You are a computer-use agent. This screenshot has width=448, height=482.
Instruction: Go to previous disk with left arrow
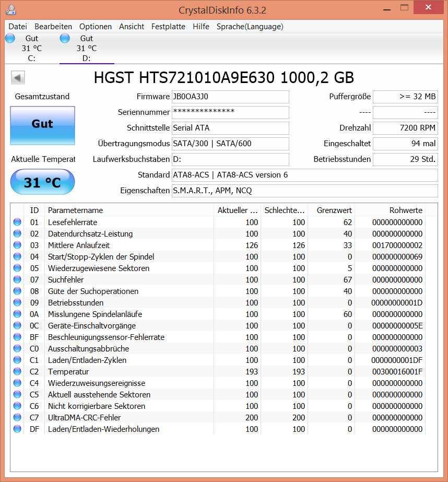click(x=18, y=77)
